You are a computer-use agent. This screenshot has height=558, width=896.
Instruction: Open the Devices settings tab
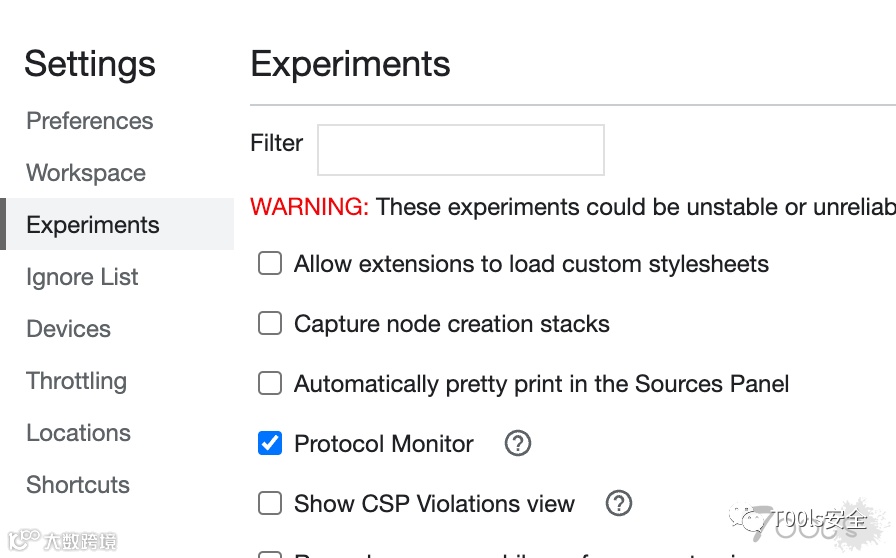(68, 329)
